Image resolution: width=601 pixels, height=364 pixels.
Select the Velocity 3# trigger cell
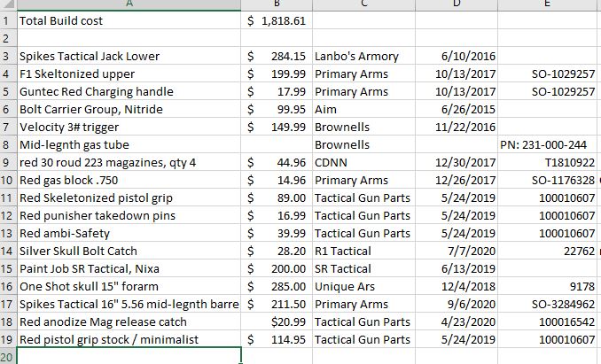pos(129,127)
